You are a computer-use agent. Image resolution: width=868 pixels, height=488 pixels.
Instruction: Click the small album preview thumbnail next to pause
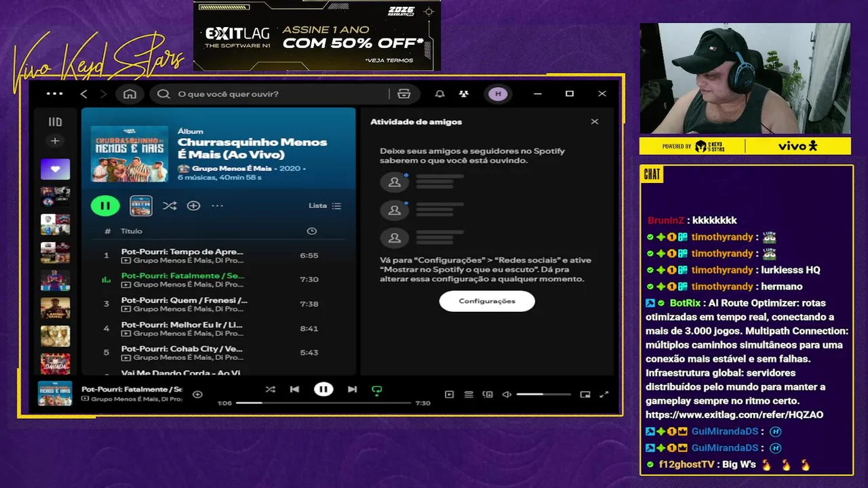click(x=141, y=205)
